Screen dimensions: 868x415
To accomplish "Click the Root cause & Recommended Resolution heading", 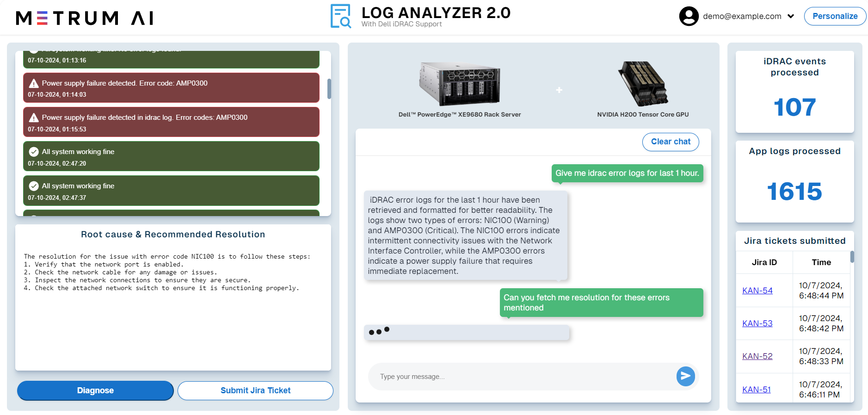I will click(173, 235).
